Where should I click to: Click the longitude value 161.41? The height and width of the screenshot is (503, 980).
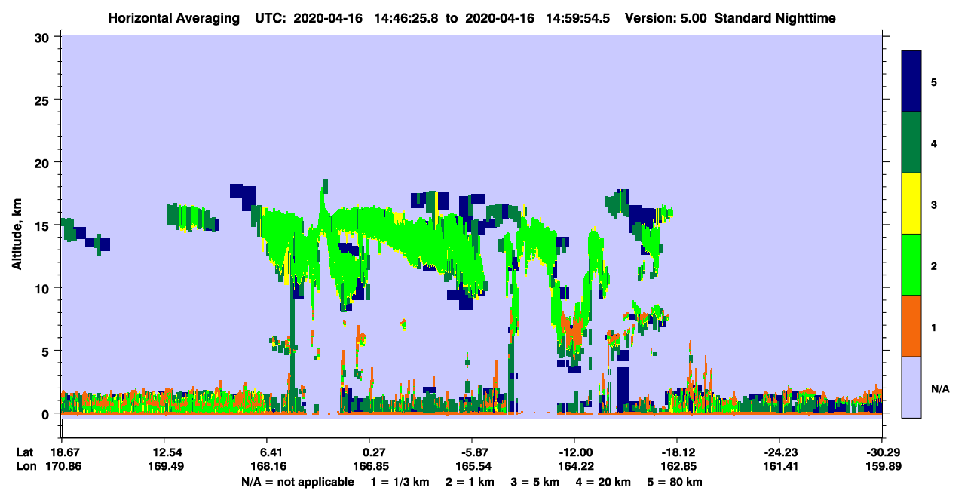pyautogui.click(x=779, y=466)
